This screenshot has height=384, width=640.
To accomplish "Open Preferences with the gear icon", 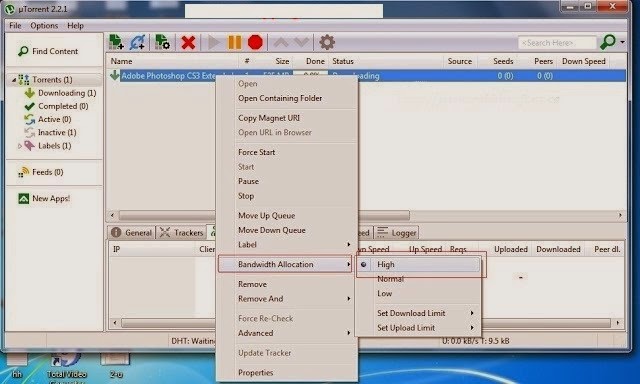I will pyautogui.click(x=327, y=42).
